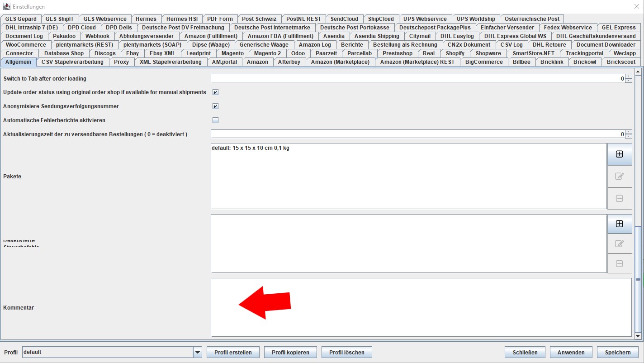Open the Amazon (Marketplace) REST tab
644x363 pixels.
[x=417, y=62]
